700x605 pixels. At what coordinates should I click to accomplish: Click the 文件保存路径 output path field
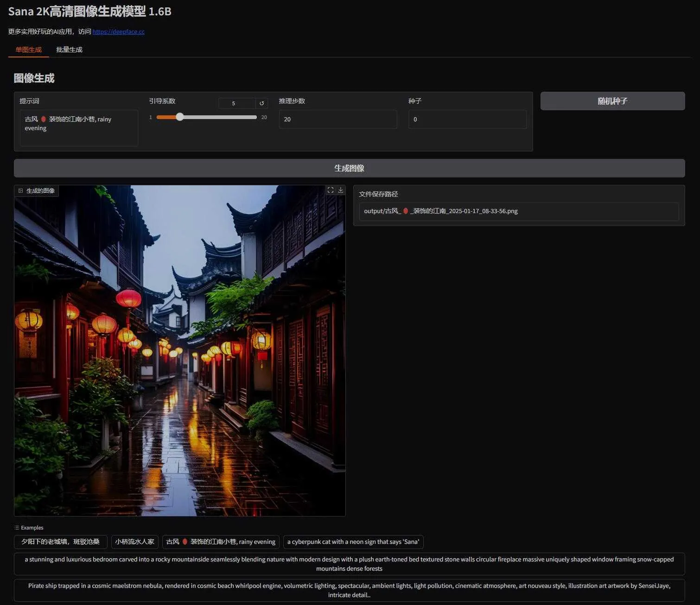pyautogui.click(x=519, y=211)
